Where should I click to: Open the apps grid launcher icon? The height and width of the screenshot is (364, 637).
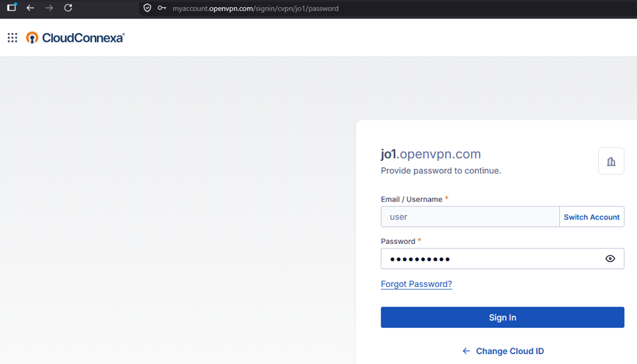click(13, 38)
